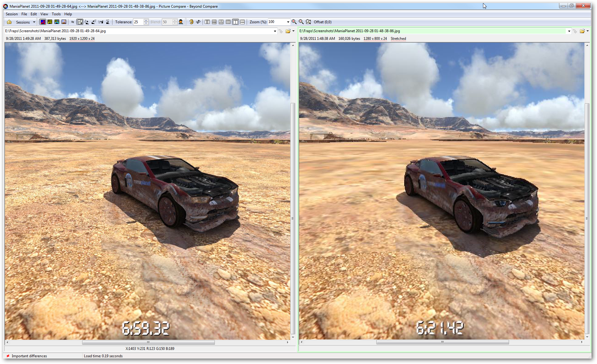Click the 1920 x 1200 x 24 link
The width and height of the screenshot is (597, 364).
pos(82,39)
